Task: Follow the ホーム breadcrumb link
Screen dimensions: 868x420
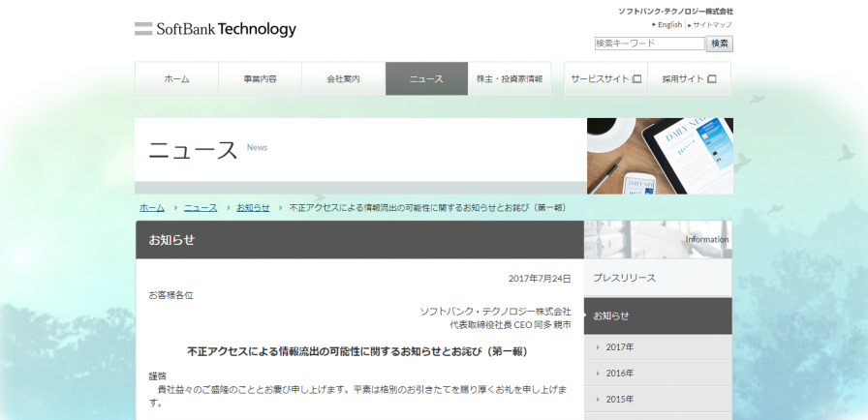Action: tap(152, 208)
